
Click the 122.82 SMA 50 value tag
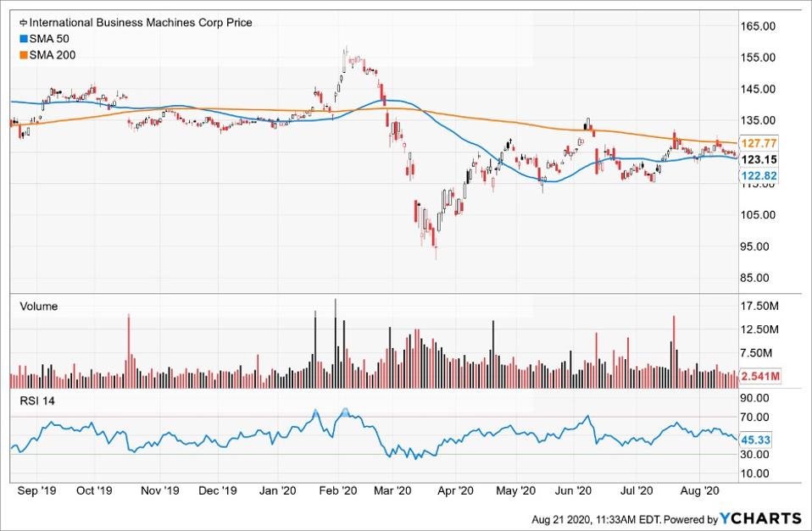tap(759, 176)
